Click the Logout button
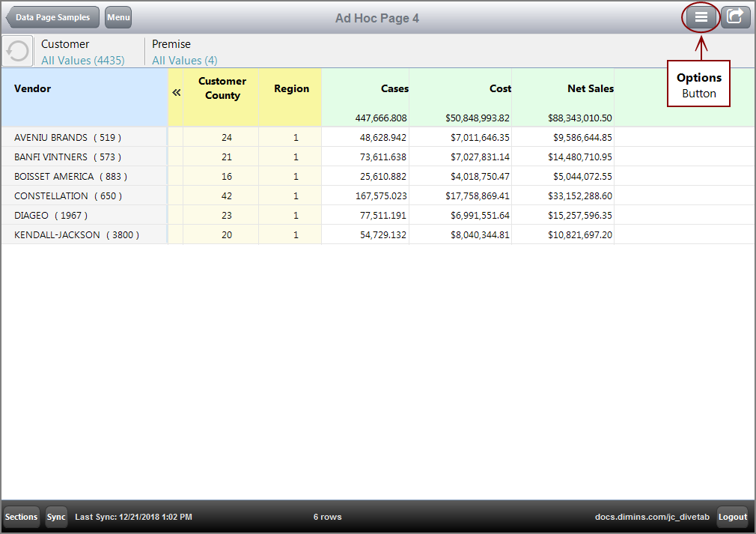 (x=732, y=517)
